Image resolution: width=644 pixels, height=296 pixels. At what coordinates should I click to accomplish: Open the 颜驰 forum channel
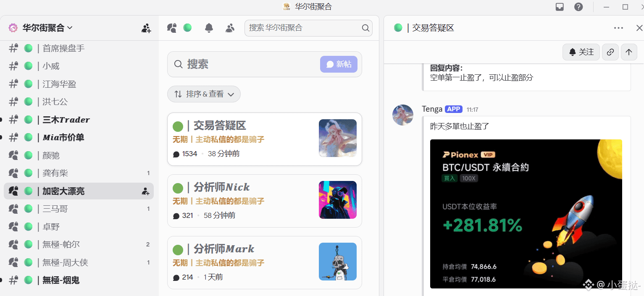[x=79, y=155]
